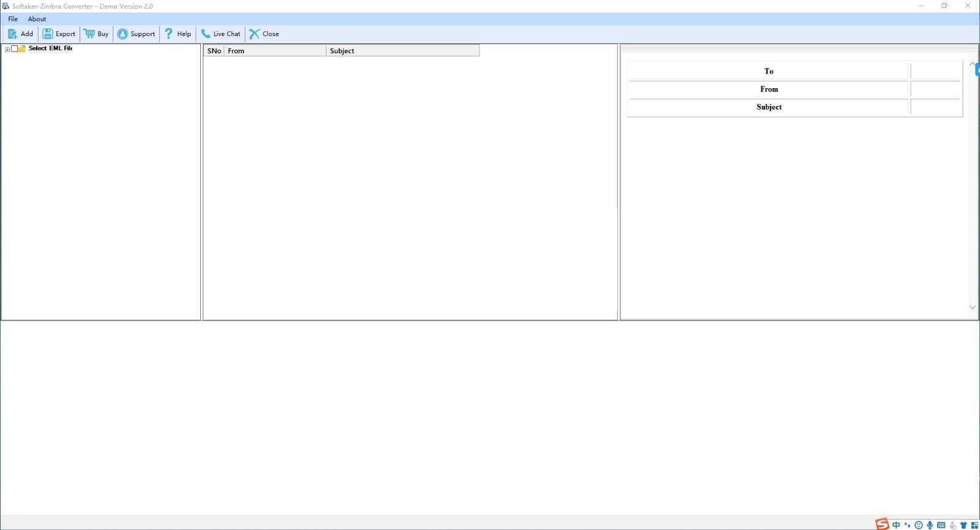Click the Add button in toolbar
The height and width of the screenshot is (530, 980).
[x=20, y=34]
